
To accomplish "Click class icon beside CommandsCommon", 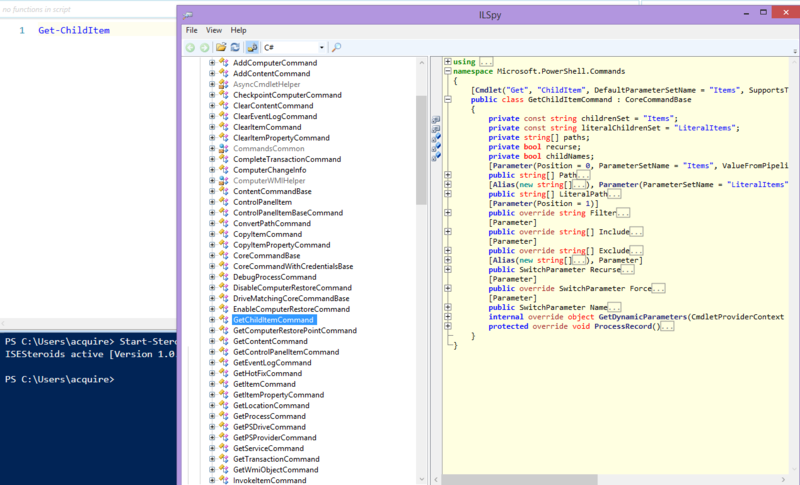I will 223,148.
